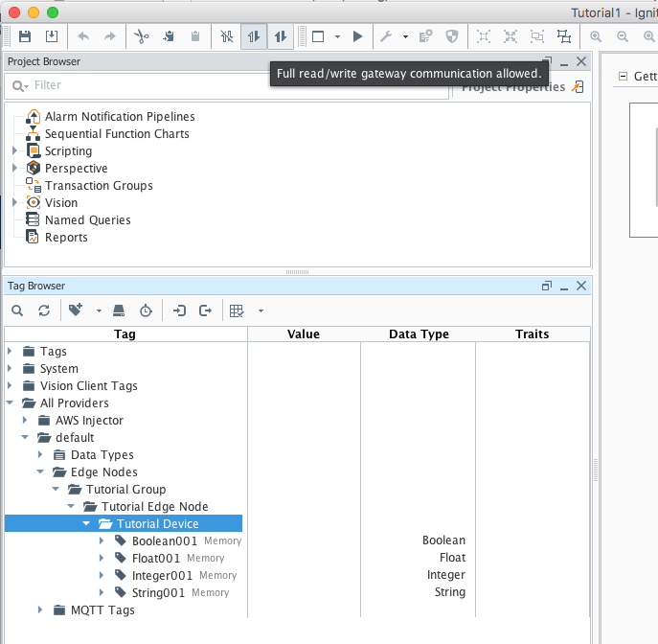Screen dimensions: 658x644
Task: Select Named Queries in Project Browser
Action: pyautogui.click(x=87, y=220)
